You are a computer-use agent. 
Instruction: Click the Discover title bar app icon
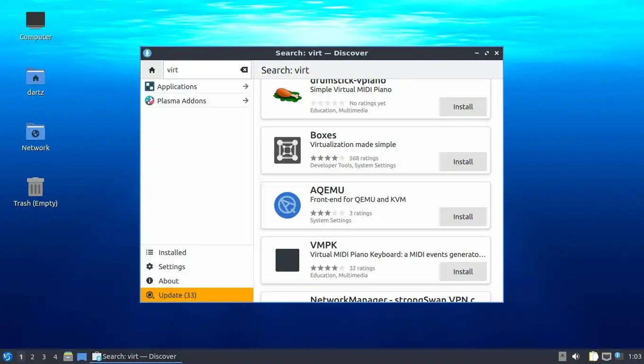click(147, 53)
